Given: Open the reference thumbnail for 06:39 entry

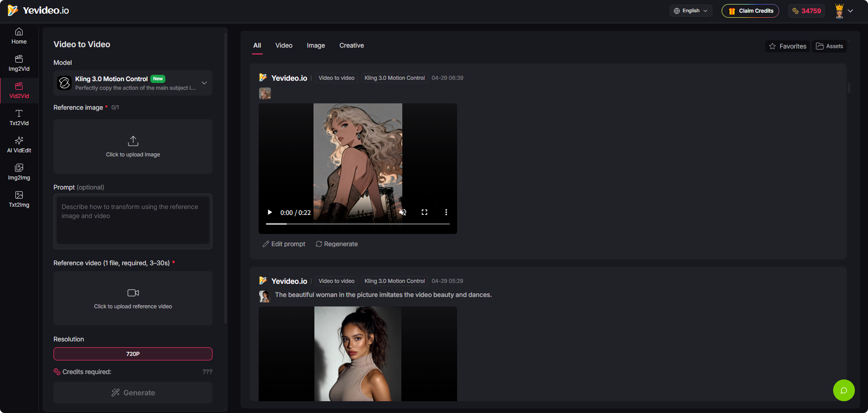Looking at the screenshot, I should tap(265, 93).
